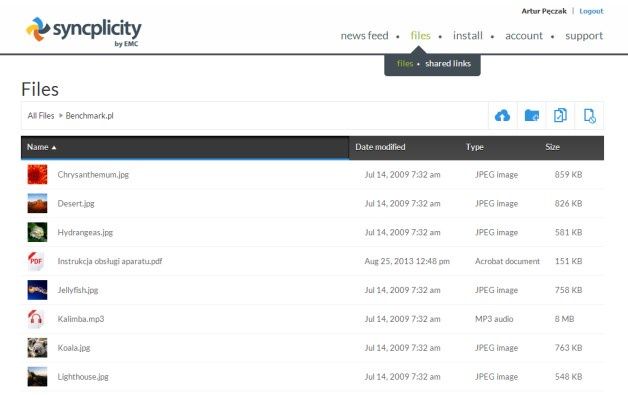Viewport: 628px width, 395px height.
Task: Open the Chrysanthemum.jpg thumbnail
Action: [x=37, y=174]
